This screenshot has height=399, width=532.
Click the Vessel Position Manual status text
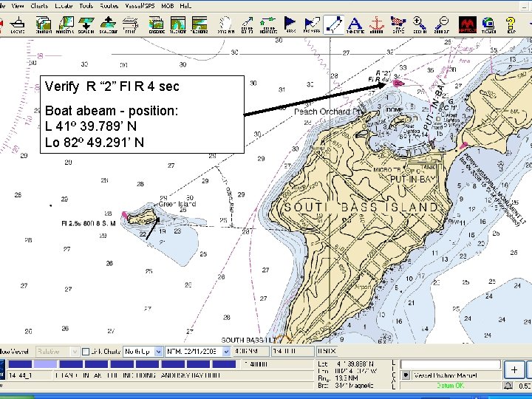[x=446, y=375]
